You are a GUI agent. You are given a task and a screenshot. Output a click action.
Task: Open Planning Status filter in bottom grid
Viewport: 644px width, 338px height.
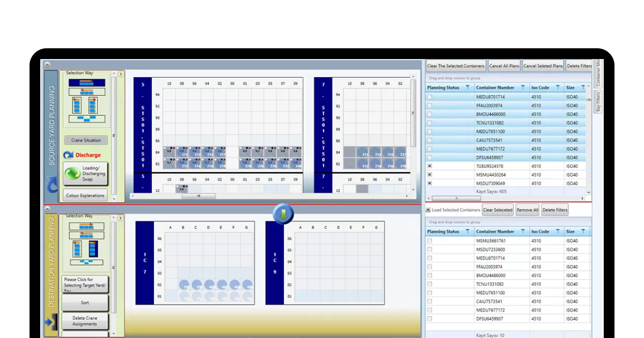click(467, 231)
